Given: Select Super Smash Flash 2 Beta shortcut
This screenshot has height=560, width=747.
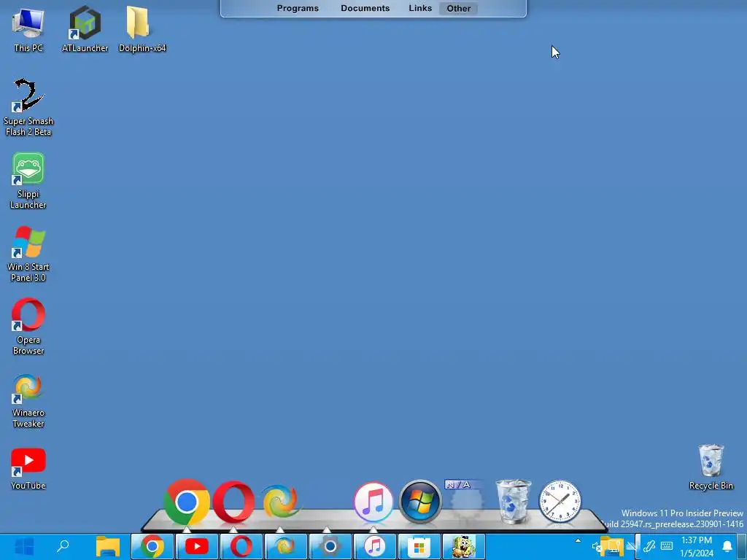Looking at the screenshot, I should click(x=28, y=108).
